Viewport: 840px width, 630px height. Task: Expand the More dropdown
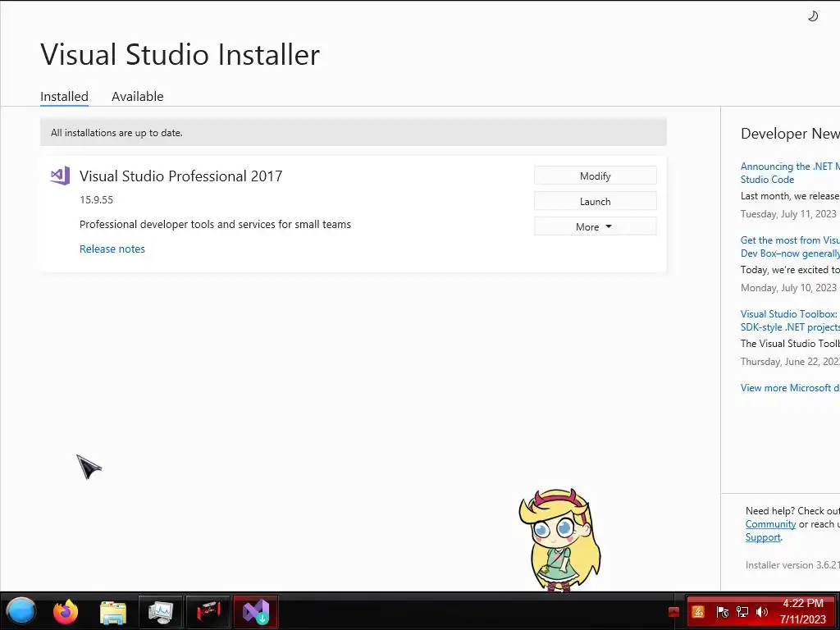pos(596,226)
